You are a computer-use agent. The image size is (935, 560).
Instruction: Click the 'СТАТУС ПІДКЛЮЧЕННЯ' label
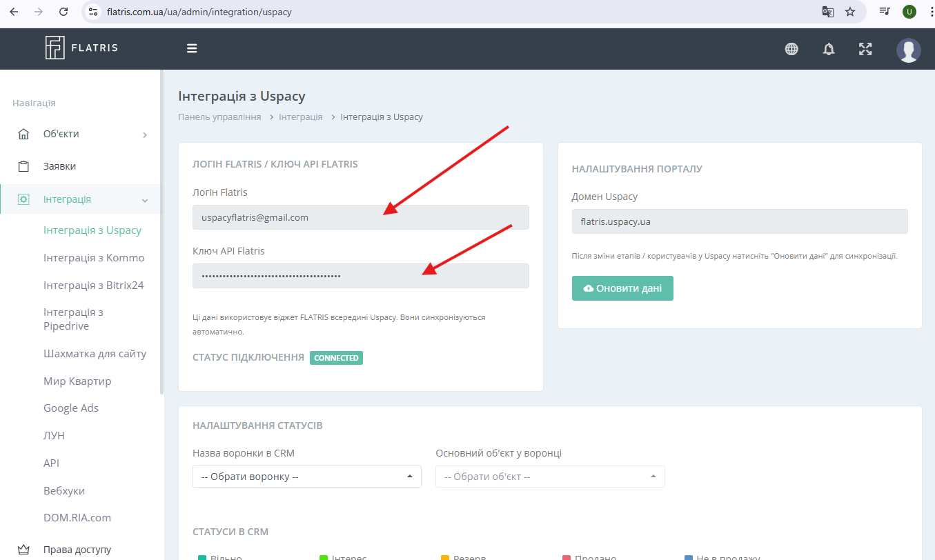248,357
